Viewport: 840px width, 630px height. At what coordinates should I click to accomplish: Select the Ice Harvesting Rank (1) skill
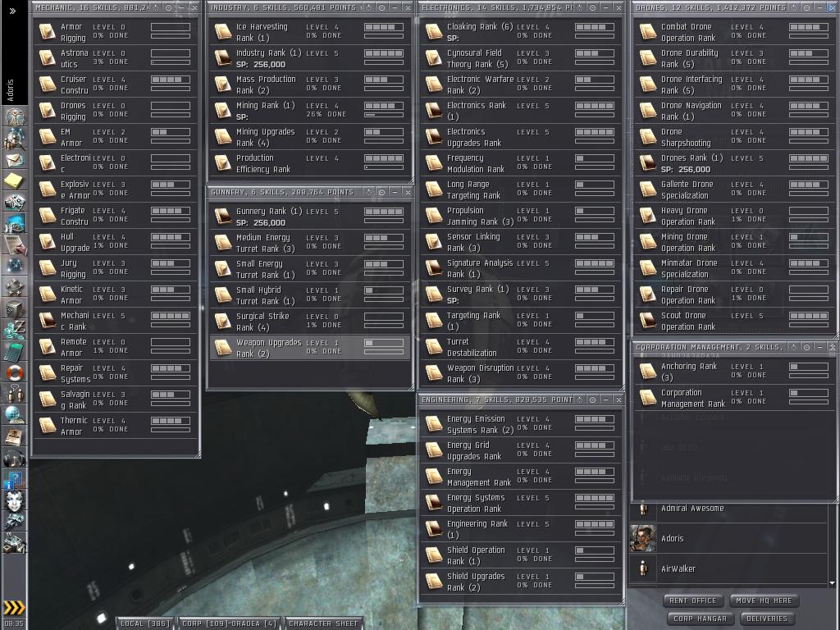point(309,32)
